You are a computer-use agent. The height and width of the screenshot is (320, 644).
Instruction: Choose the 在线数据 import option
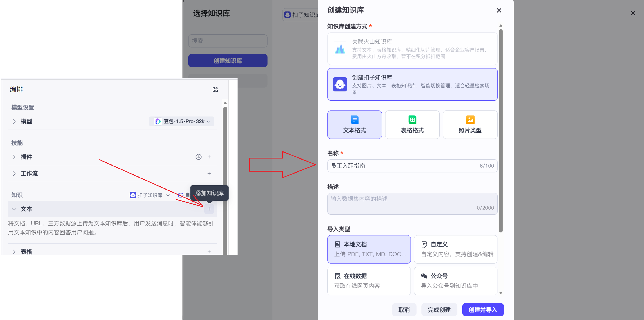click(369, 281)
